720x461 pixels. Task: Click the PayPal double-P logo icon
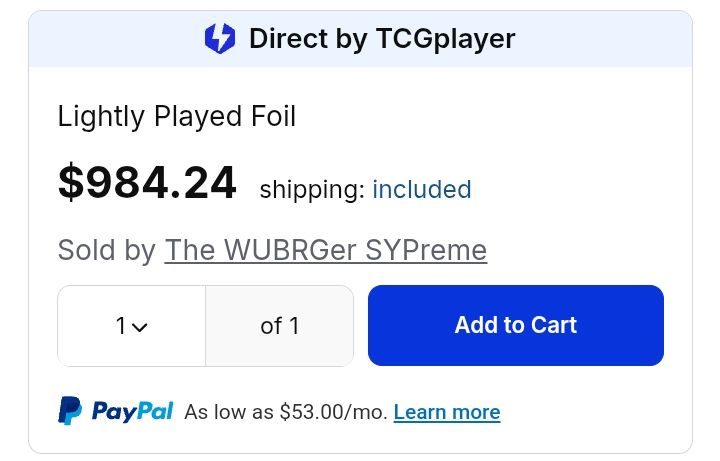click(70, 411)
